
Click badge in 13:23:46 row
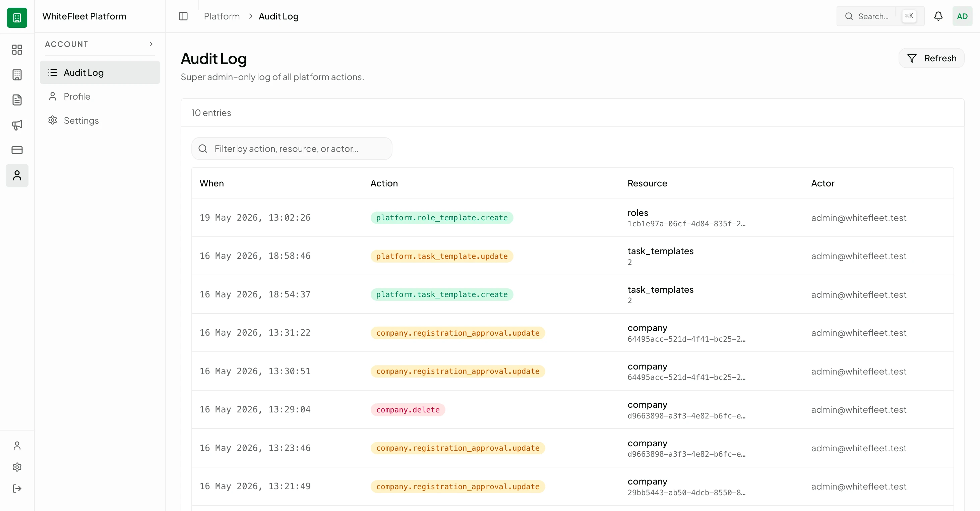pos(458,448)
